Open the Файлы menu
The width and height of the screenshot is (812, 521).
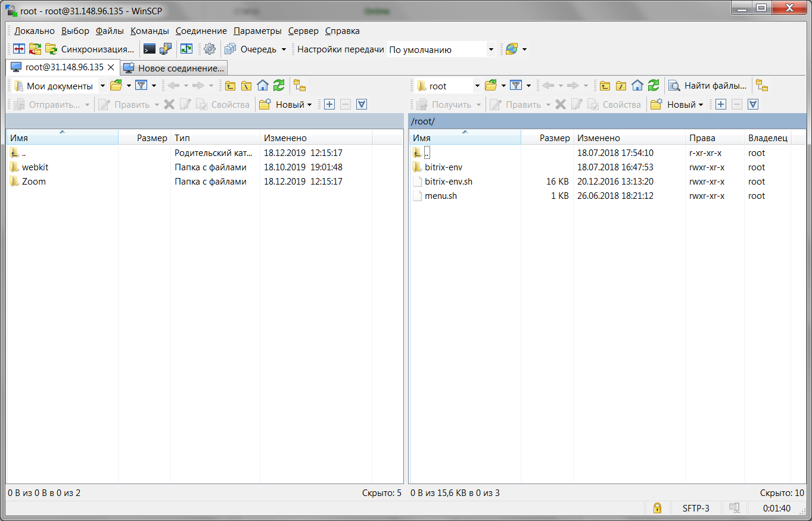point(110,31)
